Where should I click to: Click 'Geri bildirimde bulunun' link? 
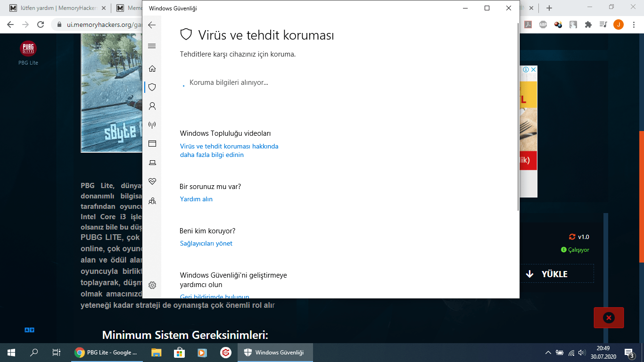[215, 296]
